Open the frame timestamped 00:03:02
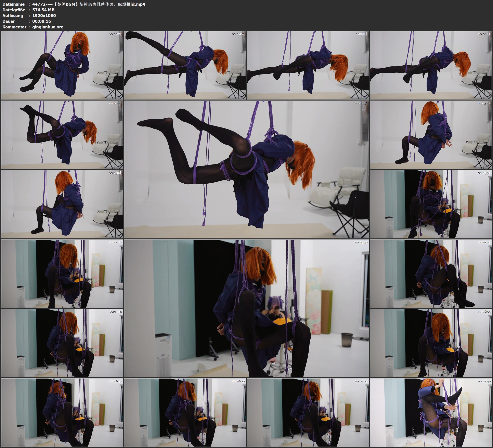This screenshot has width=493, height=448. click(x=431, y=135)
